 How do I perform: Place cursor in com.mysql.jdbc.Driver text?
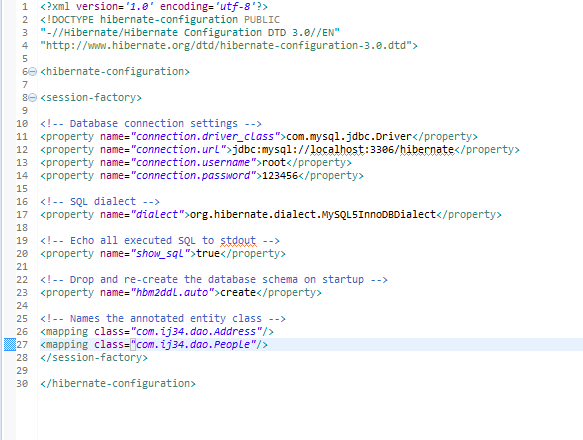pyautogui.click(x=349, y=137)
